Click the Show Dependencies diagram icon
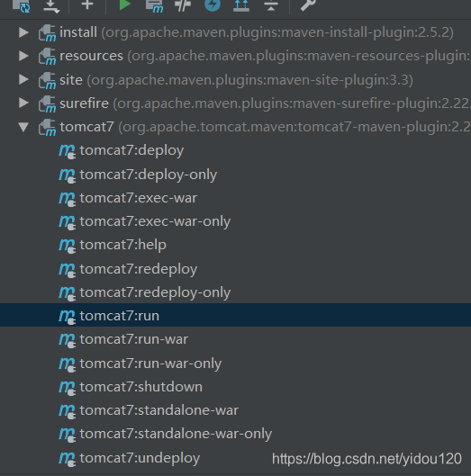 click(x=241, y=5)
